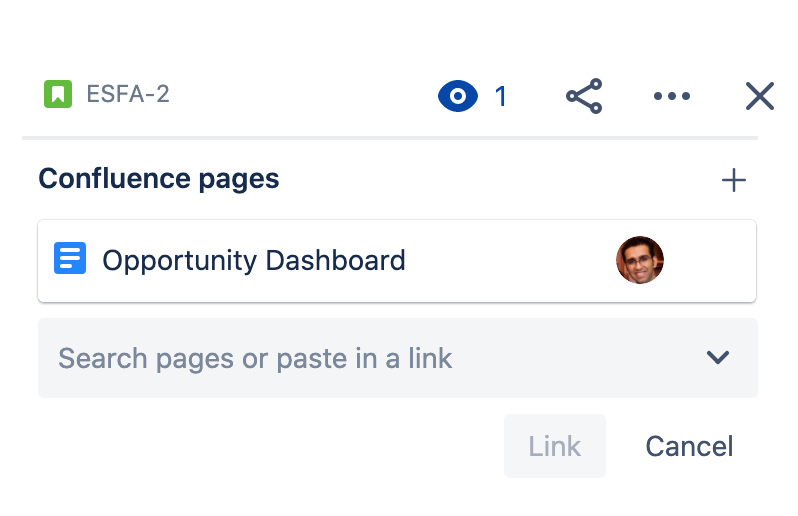Screen dimensions: 798x516
Task: Share the issue using share icon
Action: point(584,96)
